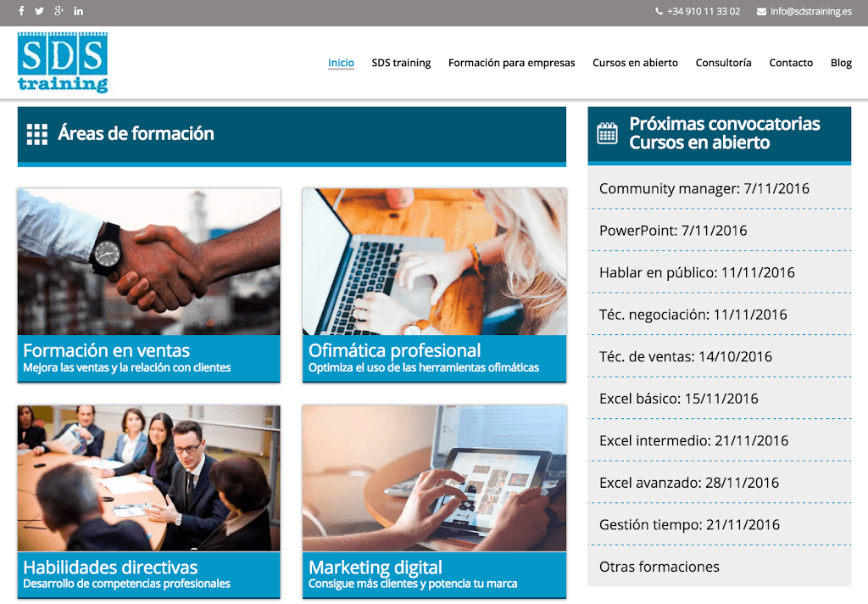
Task: Open the Facebook social icon
Action: (21, 11)
